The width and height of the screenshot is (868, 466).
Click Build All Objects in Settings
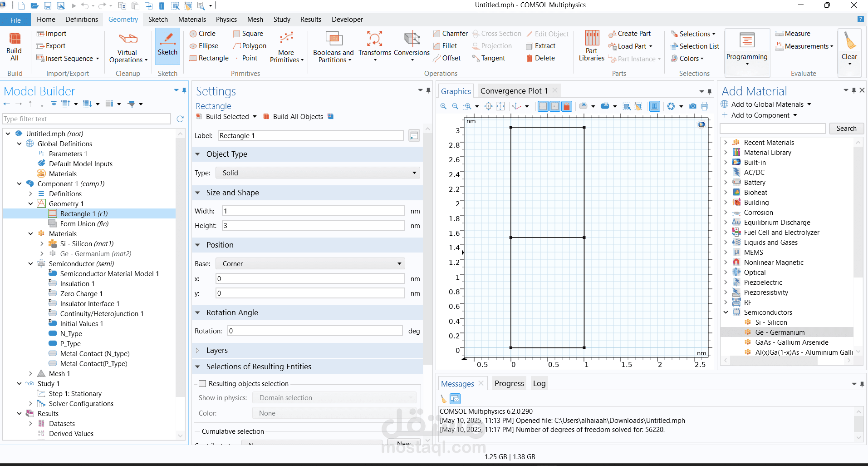298,117
